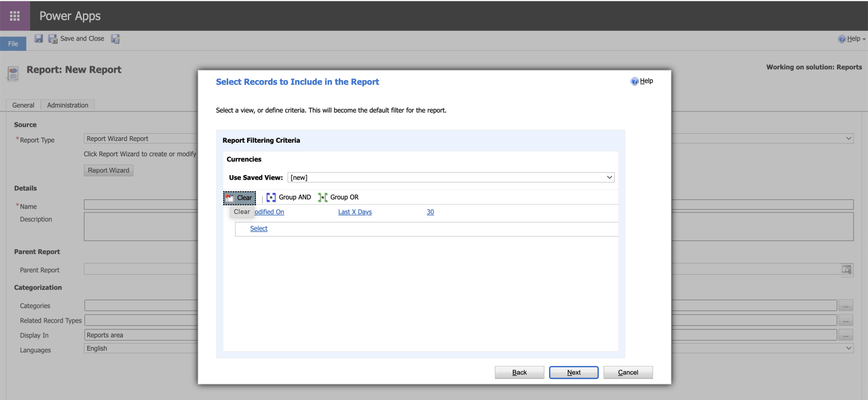Image resolution: width=868 pixels, height=400 pixels.
Task: Expand the Report Type dropdown arrow
Action: tap(848, 139)
